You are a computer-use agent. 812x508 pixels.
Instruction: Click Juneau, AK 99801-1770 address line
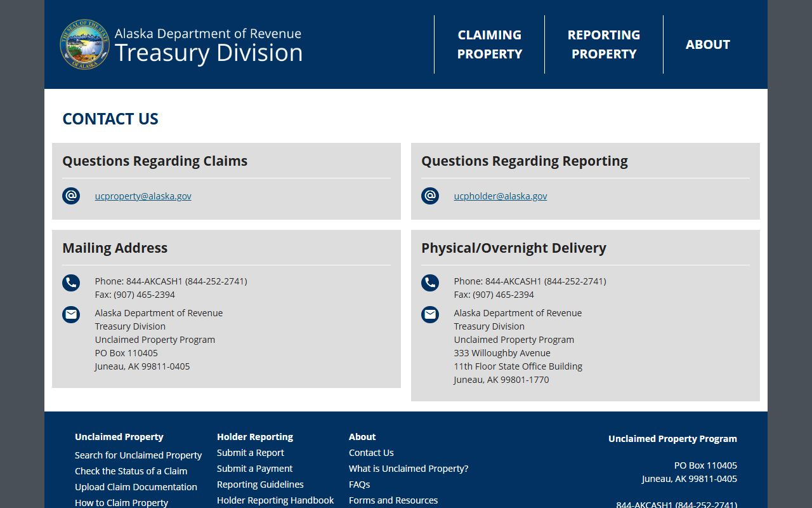pos(501,380)
